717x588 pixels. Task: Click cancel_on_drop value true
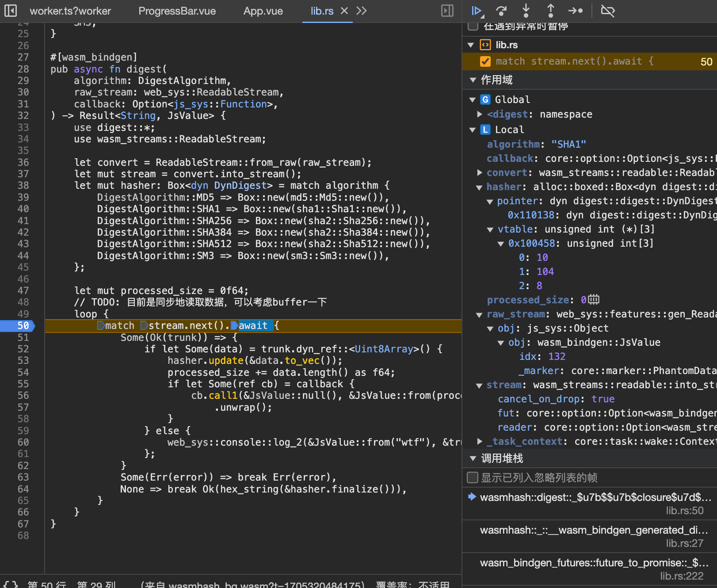pyautogui.click(x=603, y=399)
